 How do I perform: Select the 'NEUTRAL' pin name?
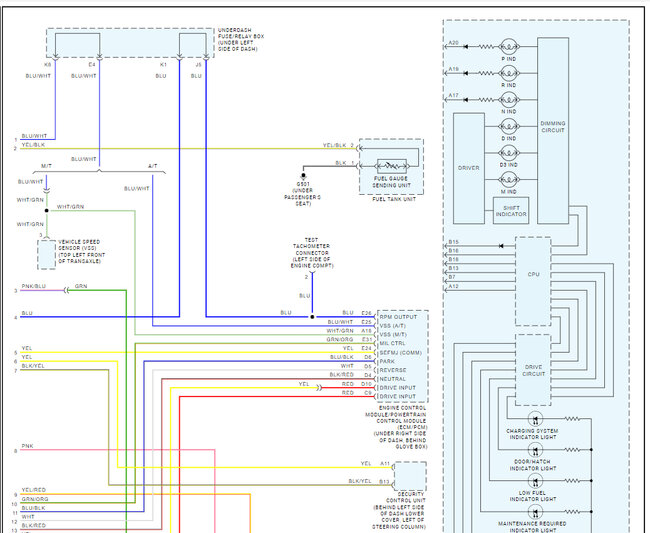click(393, 379)
